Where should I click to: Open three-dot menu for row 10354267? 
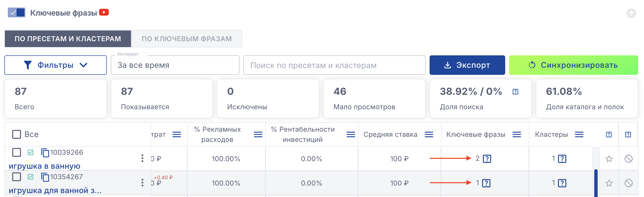pos(142,183)
